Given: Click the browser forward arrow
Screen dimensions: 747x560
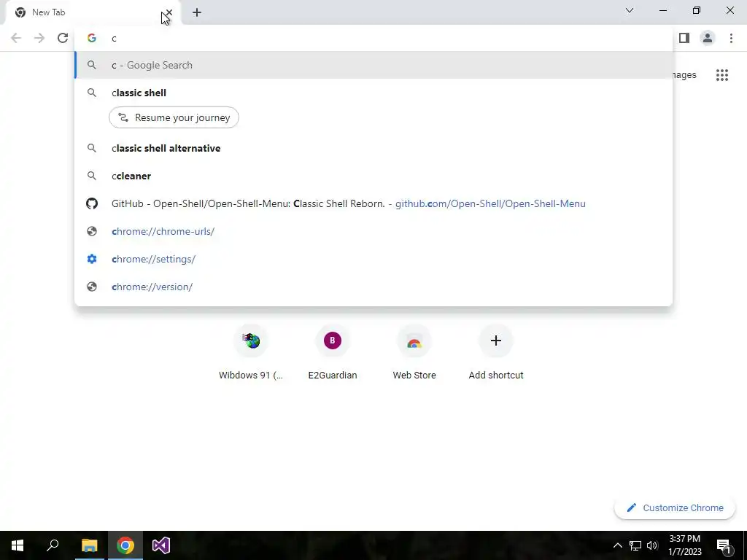Looking at the screenshot, I should pos(39,38).
